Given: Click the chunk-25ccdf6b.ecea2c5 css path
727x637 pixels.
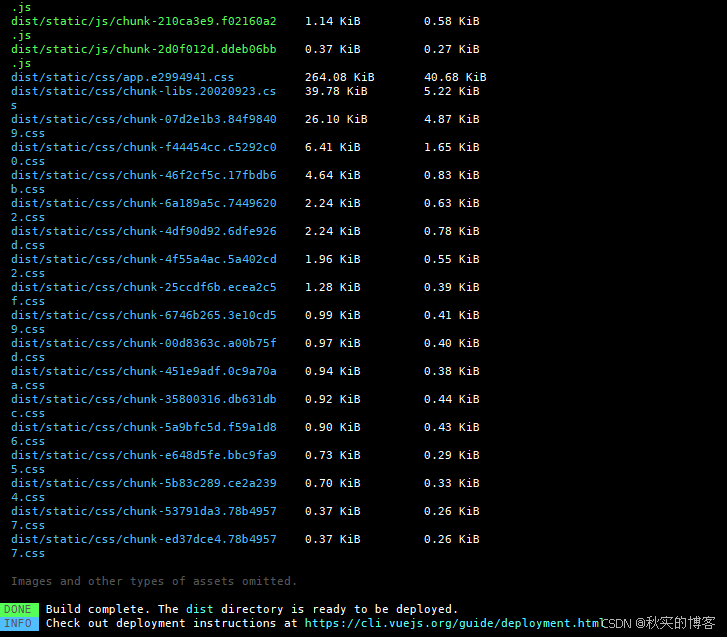Looking at the screenshot, I should tap(144, 287).
